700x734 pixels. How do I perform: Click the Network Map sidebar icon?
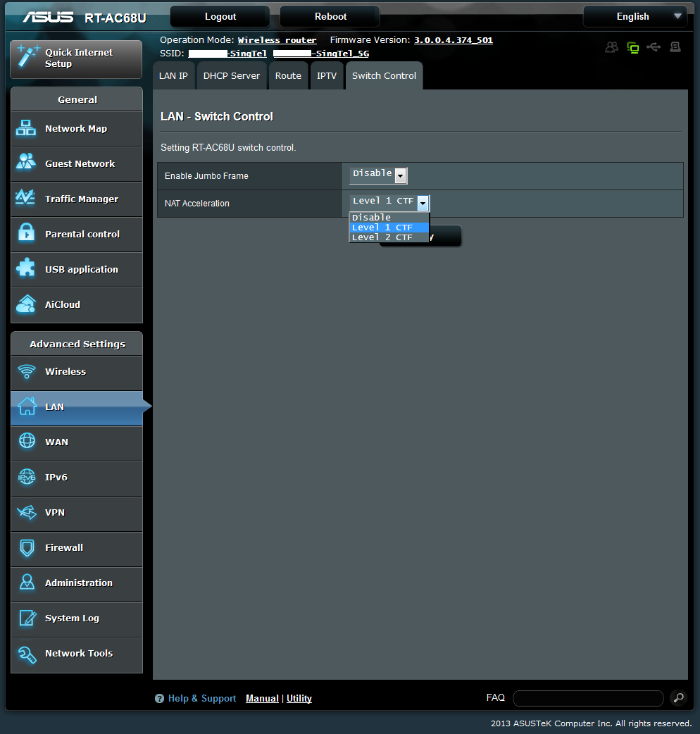[26, 128]
